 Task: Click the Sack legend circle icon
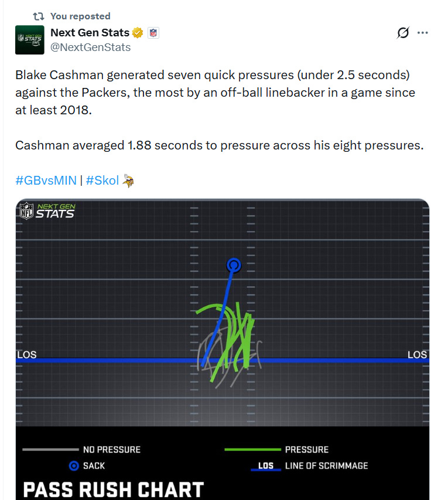click(x=74, y=466)
